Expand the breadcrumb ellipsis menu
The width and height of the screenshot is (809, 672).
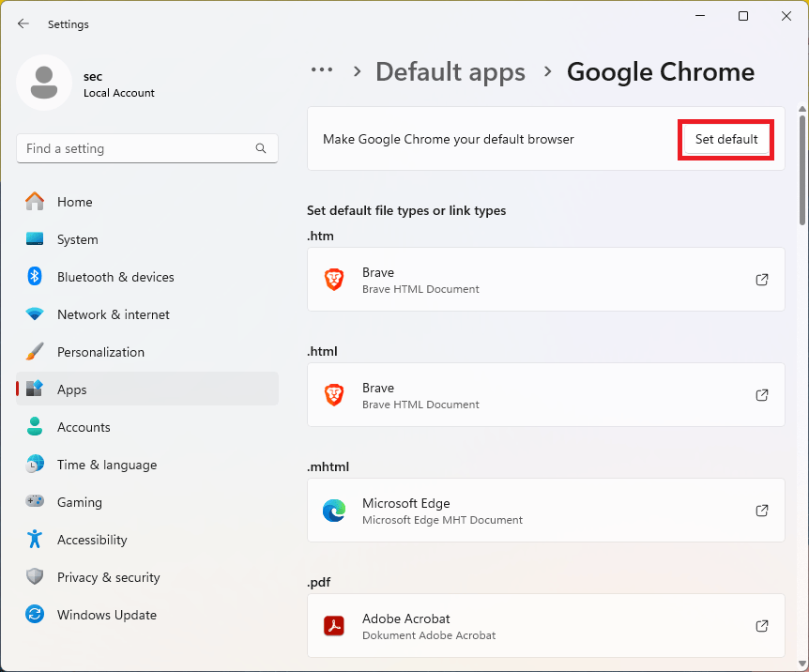(x=322, y=69)
